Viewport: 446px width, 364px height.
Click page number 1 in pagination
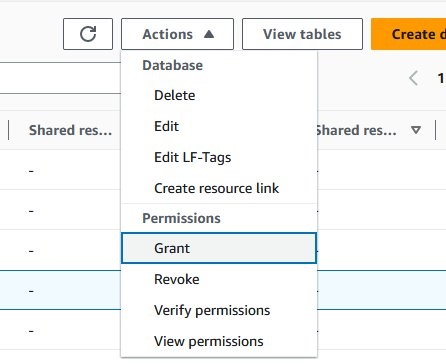441,78
